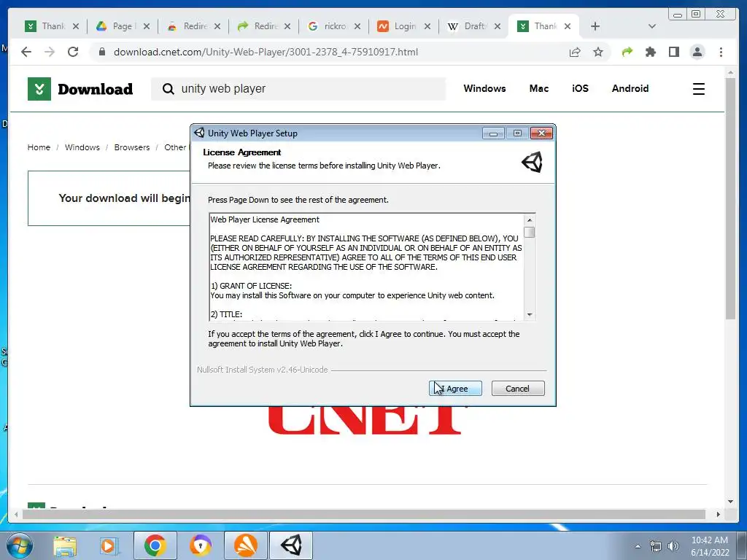Open the orange Avast taskbar icon
The height and width of the screenshot is (560, 747).
(x=246, y=545)
